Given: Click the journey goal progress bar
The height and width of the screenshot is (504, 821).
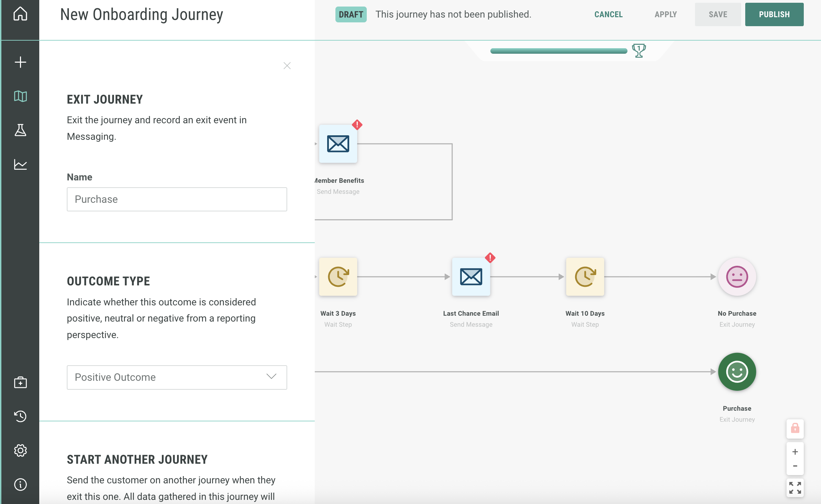Looking at the screenshot, I should tap(558, 51).
